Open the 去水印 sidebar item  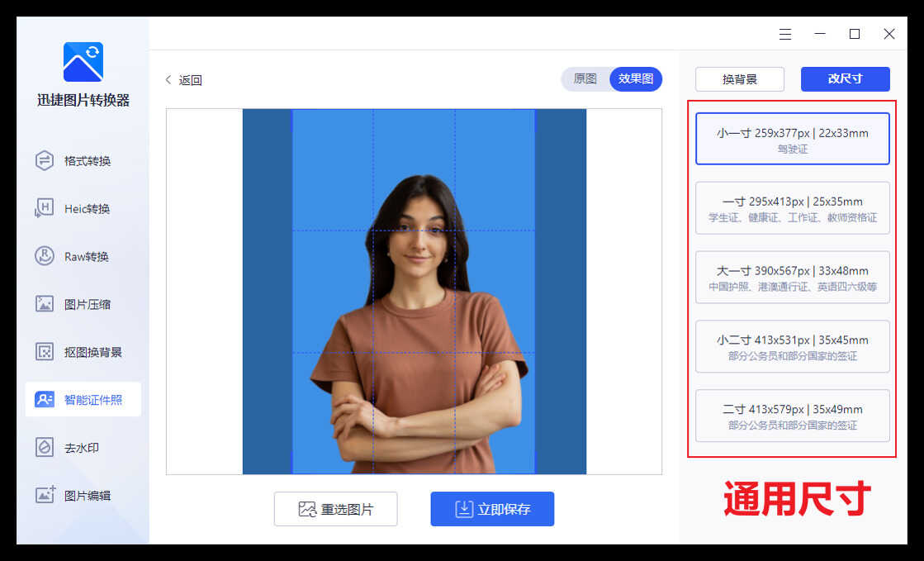[83, 447]
